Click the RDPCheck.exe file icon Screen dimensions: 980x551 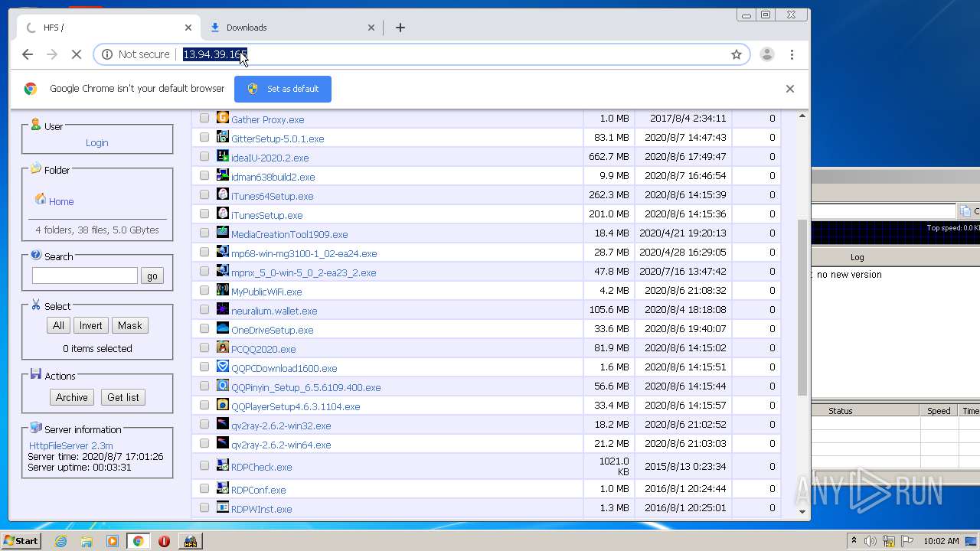(x=223, y=465)
